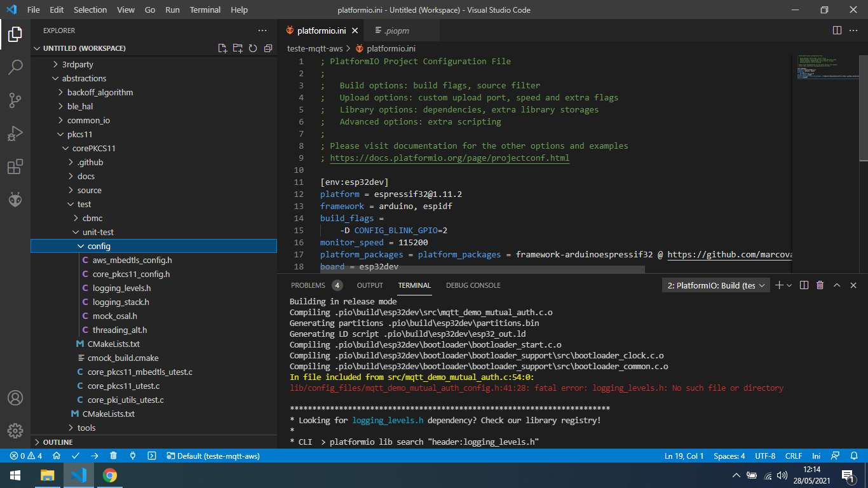Screen dimensions: 868x488
Task: Follow the docs.platformio.org projectconf link
Action: click(x=450, y=158)
